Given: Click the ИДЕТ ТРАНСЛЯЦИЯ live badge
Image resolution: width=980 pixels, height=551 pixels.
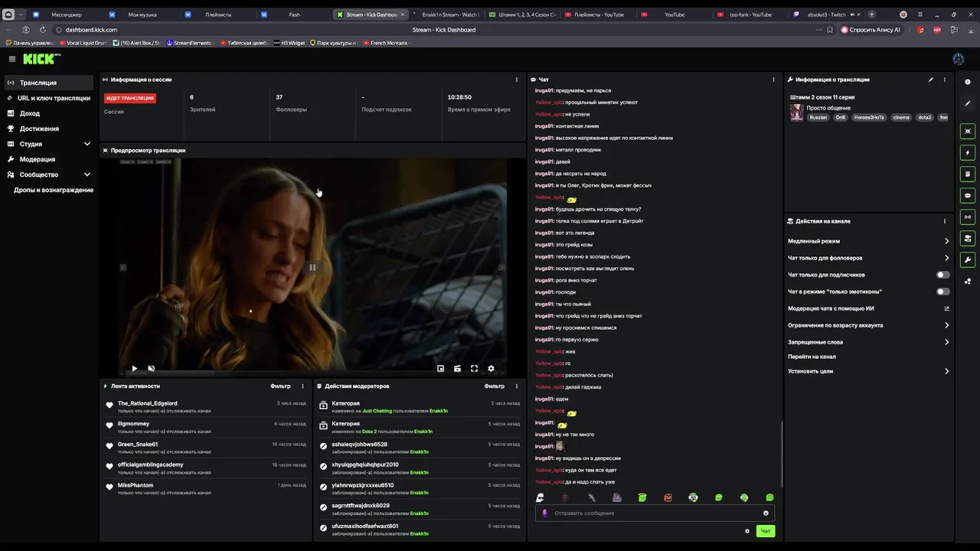Looking at the screenshot, I should [130, 98].
